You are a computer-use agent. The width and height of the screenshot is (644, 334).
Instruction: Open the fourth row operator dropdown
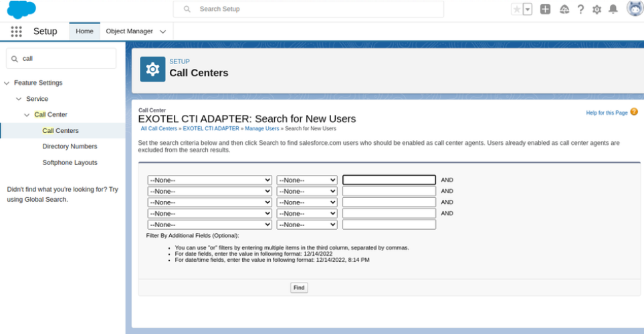point(307,213)
